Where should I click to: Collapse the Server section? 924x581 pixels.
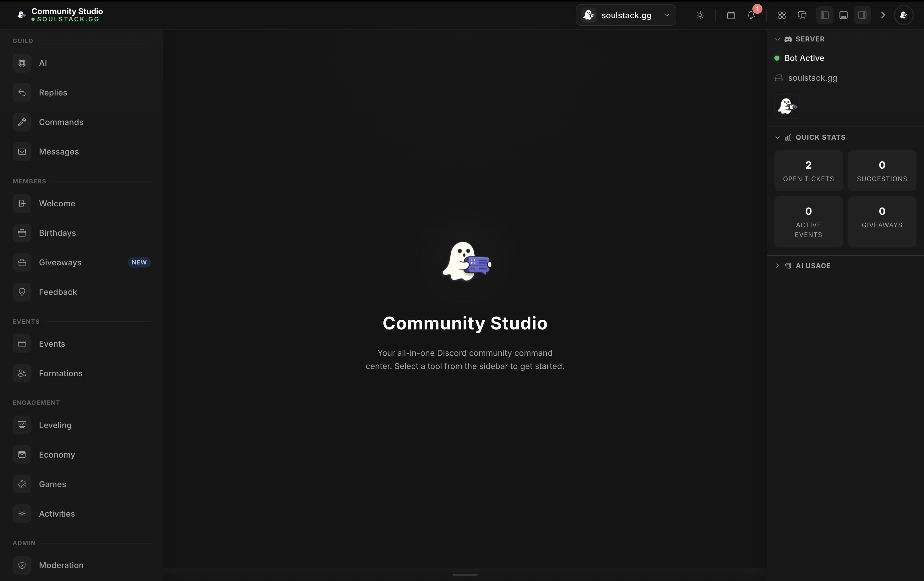point(778,39)
